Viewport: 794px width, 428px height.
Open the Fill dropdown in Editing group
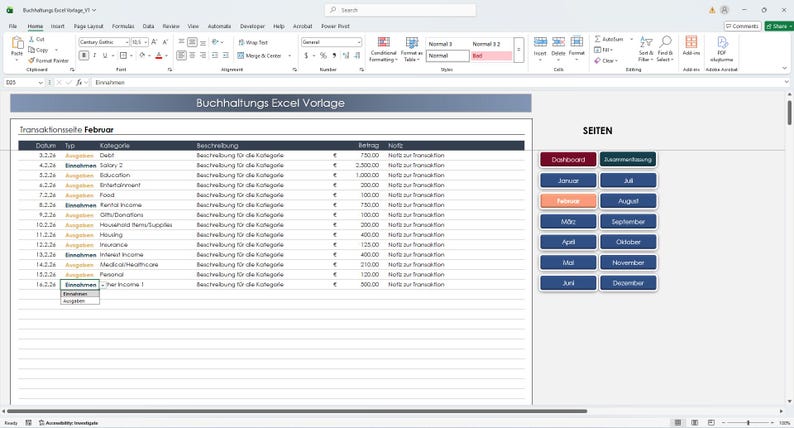[603, 50]
